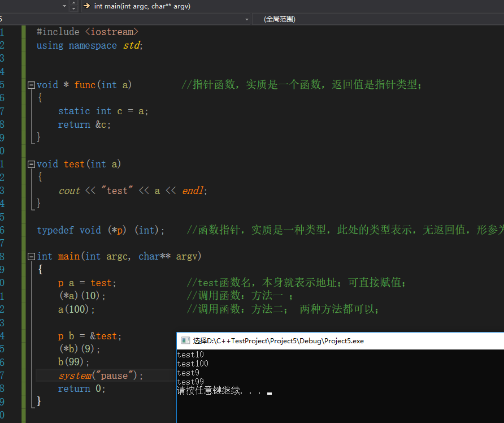This screenshot has width=504, height=423.
Task: Click the upper split-view arrow button
Action: (74, 3)
